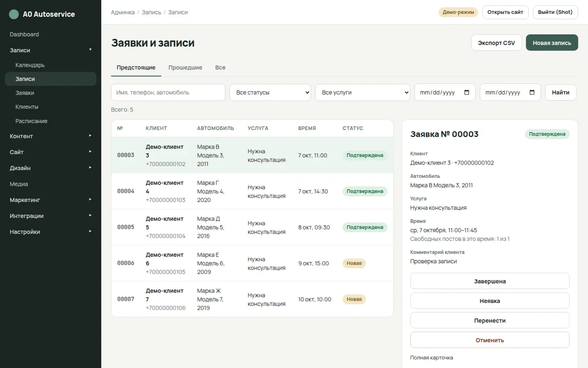
Task: Switch to the Предстоящие tab
Action: click(x=136, y=68)
